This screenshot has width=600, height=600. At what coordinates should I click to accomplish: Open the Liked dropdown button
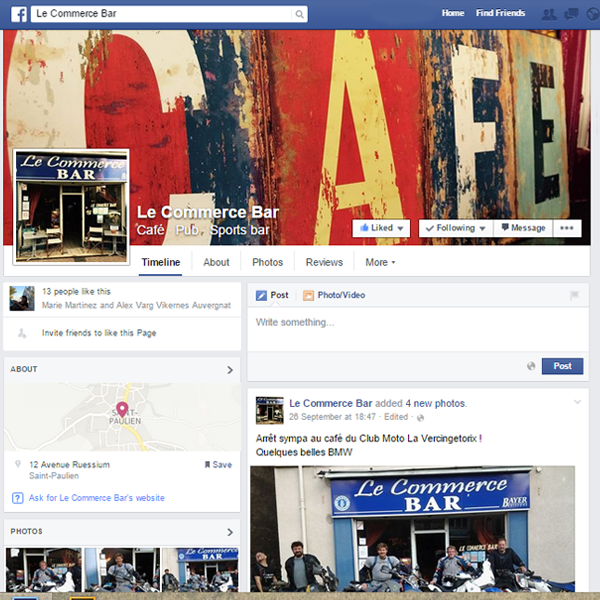tap(381, 228)
